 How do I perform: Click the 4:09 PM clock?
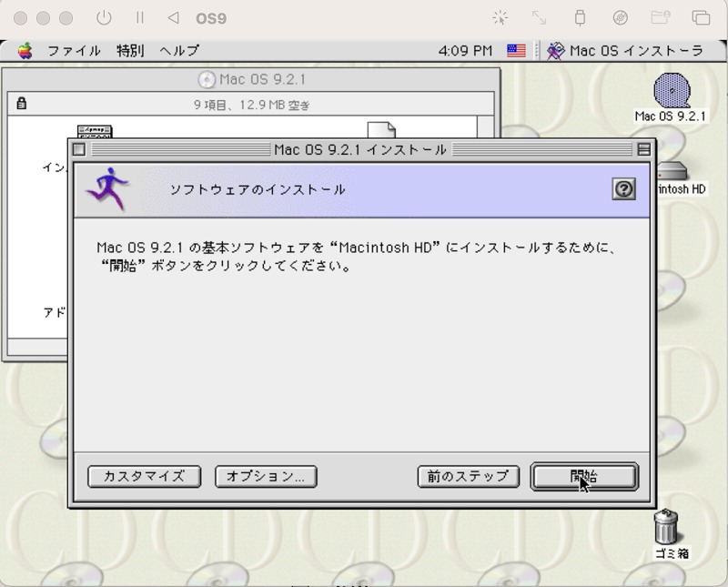[465, 51]
